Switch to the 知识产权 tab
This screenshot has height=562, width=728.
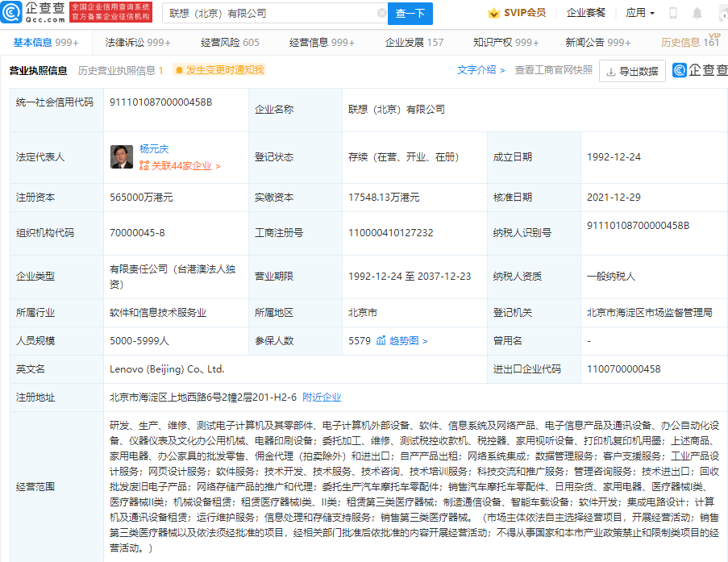pyautogui.click(x=505, y=43)
